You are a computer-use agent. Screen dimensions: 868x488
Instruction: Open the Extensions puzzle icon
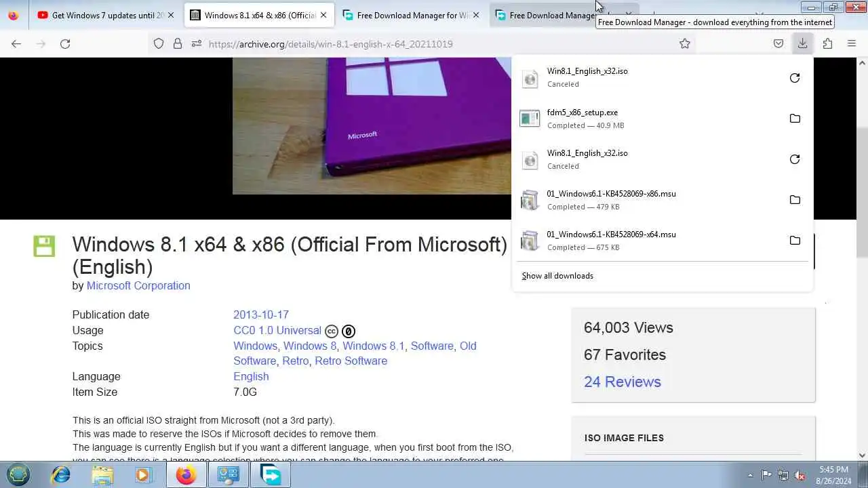coord(827,43)
